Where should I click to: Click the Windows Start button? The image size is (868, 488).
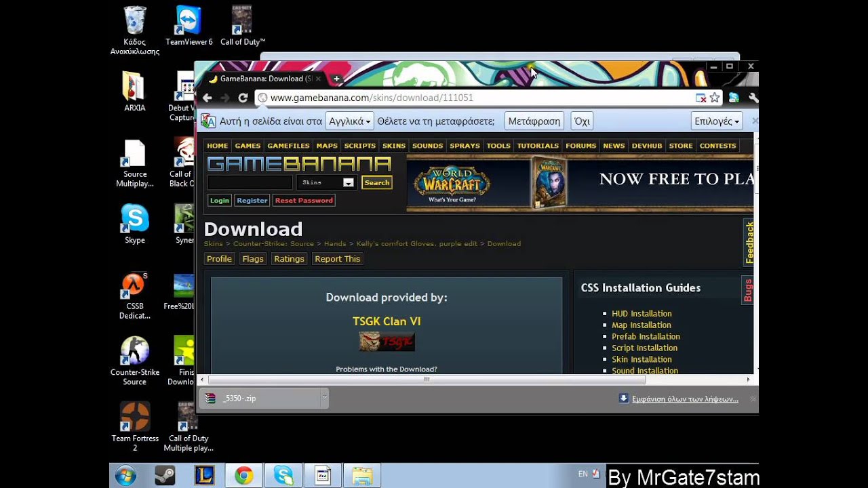125,476
